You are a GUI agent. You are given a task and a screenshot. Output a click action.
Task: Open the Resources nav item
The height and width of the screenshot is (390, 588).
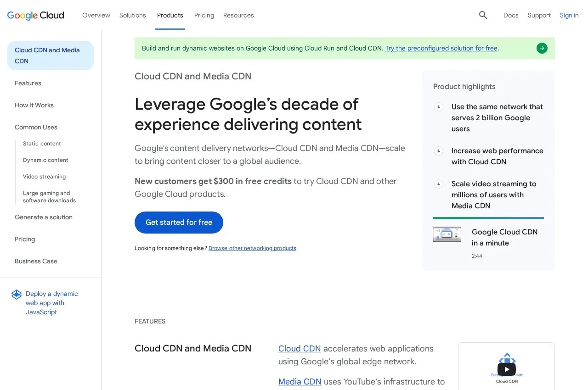(238, 15)
